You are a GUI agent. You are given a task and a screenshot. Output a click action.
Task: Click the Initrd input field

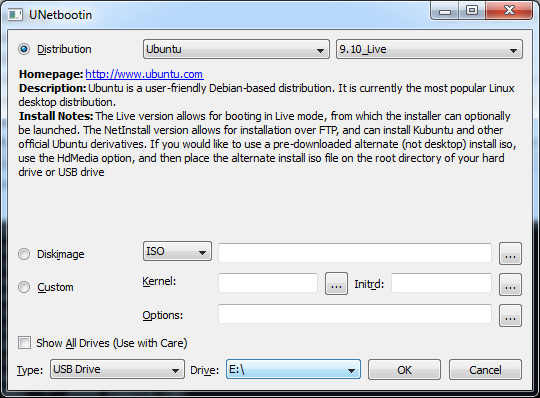[442, 283]
